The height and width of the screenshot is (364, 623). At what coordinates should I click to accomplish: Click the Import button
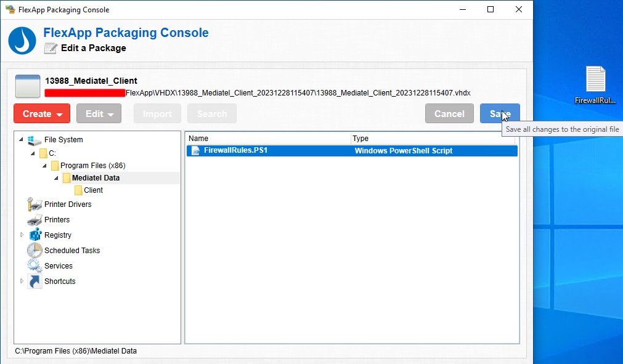[x=157, y=113]
